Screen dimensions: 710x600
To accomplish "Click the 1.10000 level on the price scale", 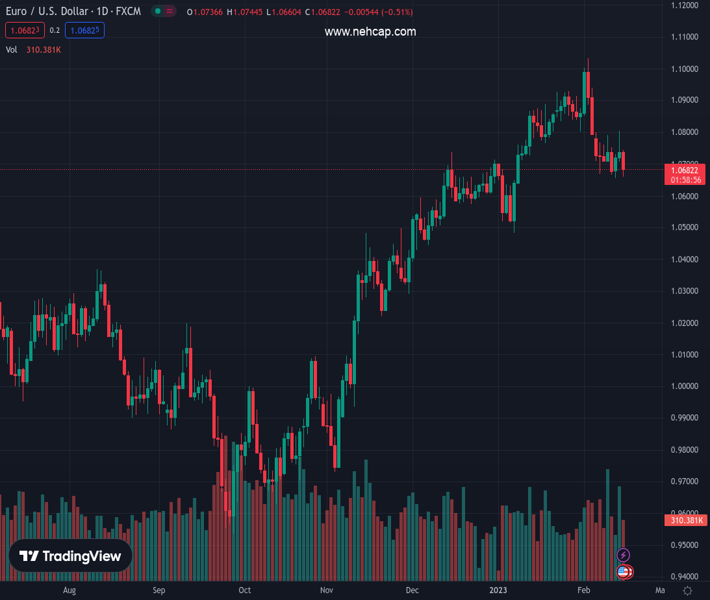I will point(686,69).
